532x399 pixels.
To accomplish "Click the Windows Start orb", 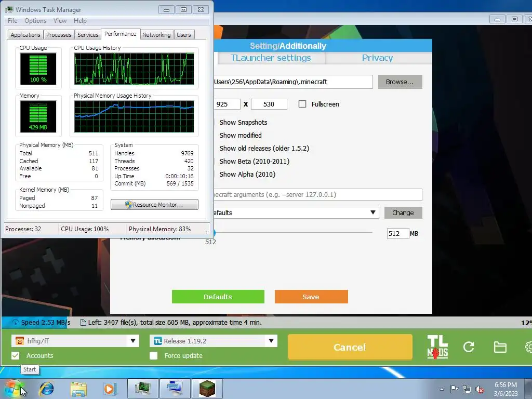I will (14, 389).
